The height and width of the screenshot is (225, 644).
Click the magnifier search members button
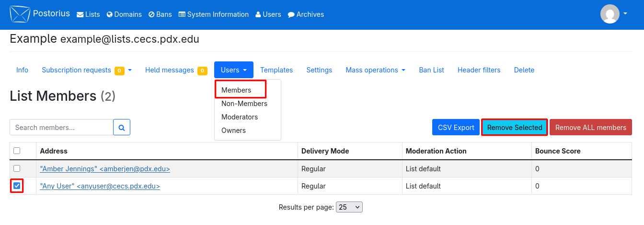pyautogui.click(x=122, y=127)
